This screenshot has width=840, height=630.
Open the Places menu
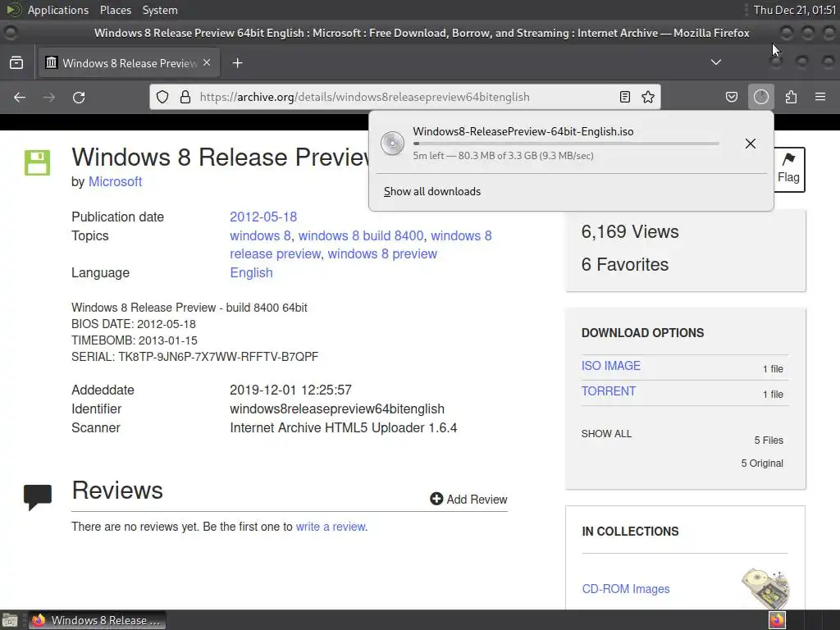[x=115, y=10]
